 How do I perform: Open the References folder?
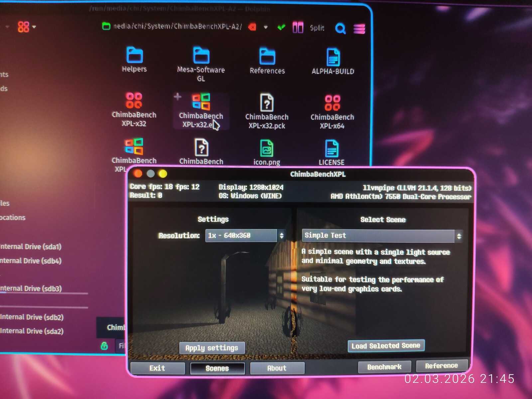(x=267, y=61)
